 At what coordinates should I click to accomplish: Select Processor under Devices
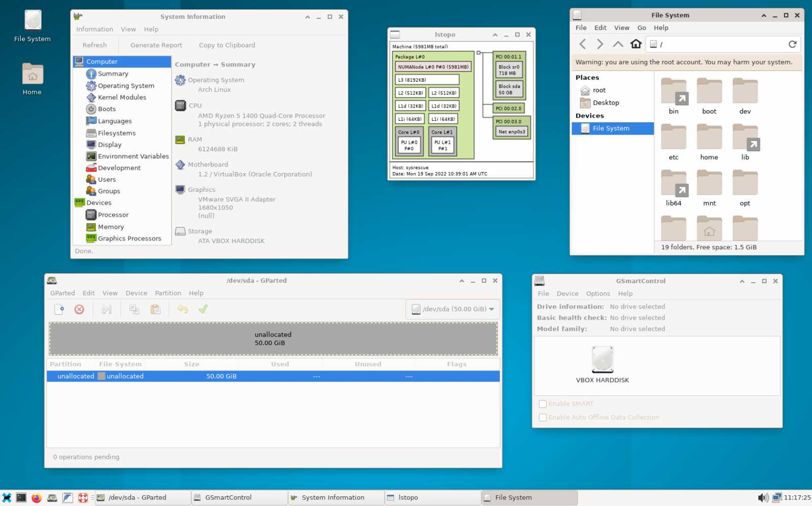pyautogui.click(x=113, y=215)
